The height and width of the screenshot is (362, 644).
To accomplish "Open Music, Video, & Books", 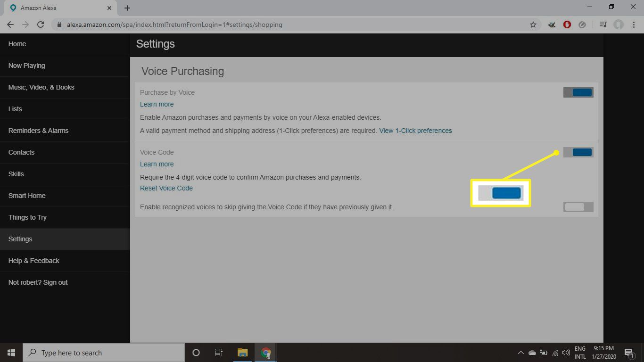I will [65, 87].
